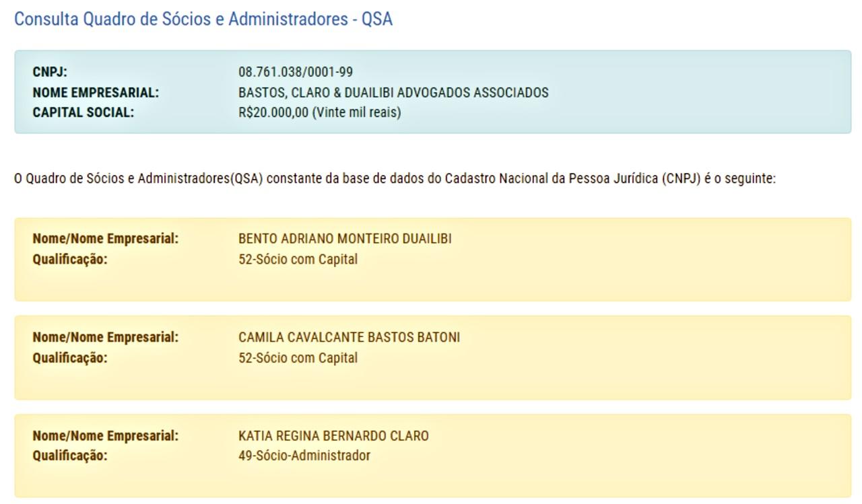Click Camila's "52-Sócio com Capital" qualification
The height and width of the screenshot is (504, 862).
298,358
